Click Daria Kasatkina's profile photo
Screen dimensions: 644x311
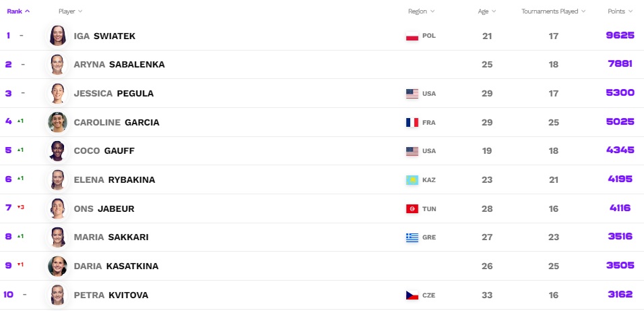57,266
